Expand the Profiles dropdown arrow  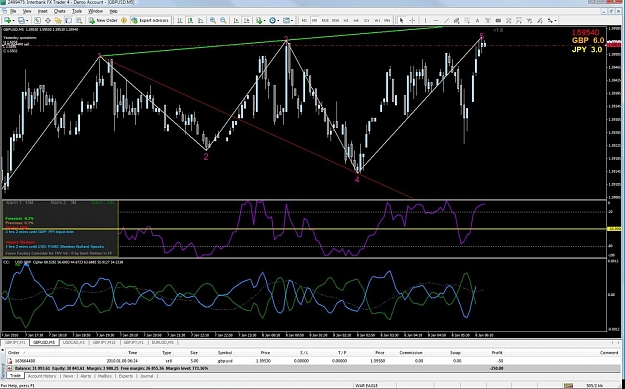[x=27, y=20]
